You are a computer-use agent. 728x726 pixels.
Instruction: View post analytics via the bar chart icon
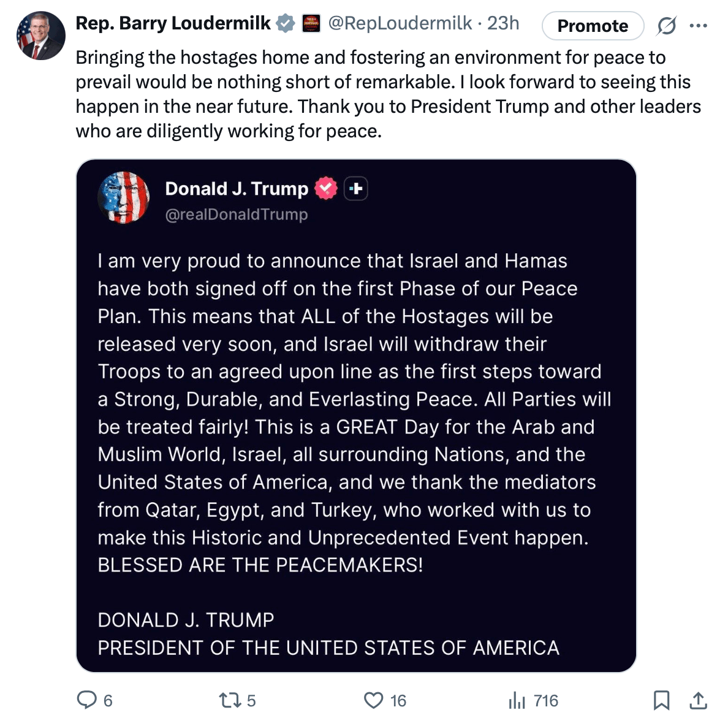[x=517, y=700]
